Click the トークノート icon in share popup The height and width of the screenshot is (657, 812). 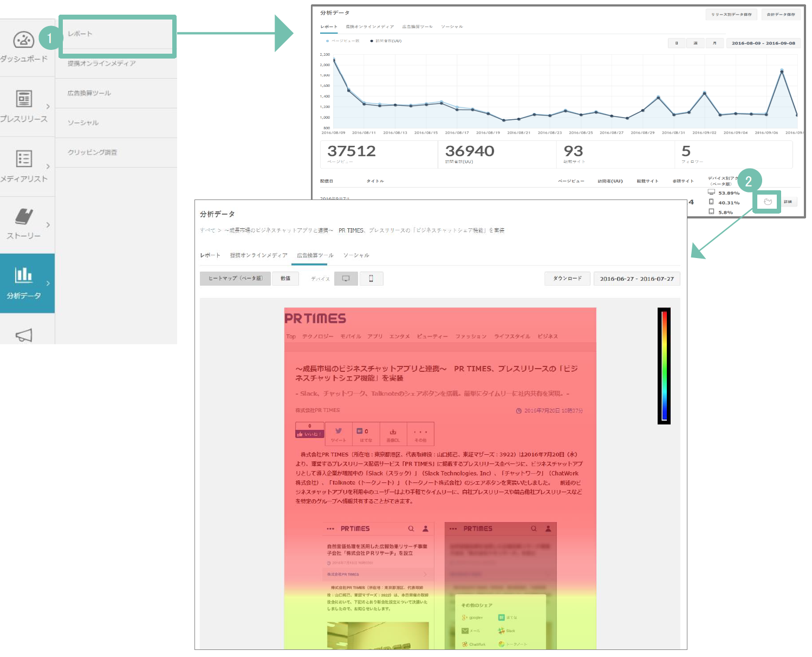click(x=502, y=644)
